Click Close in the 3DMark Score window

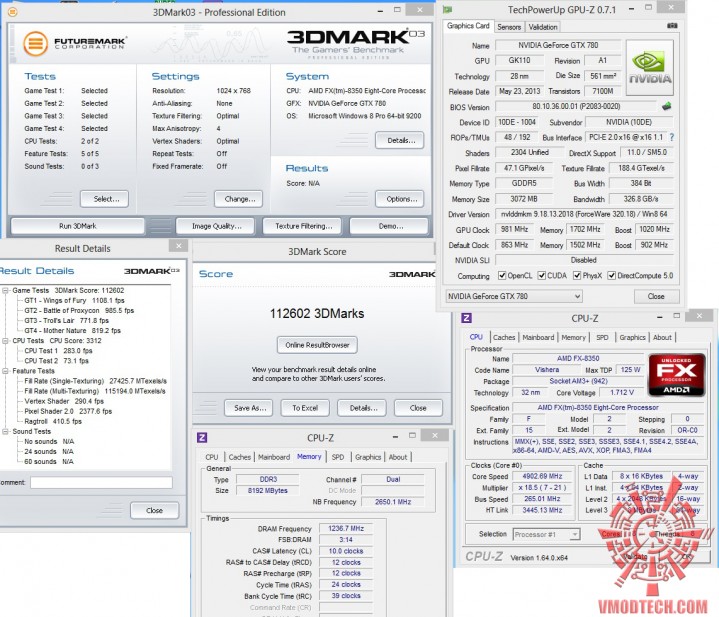[x=418, y=408]
